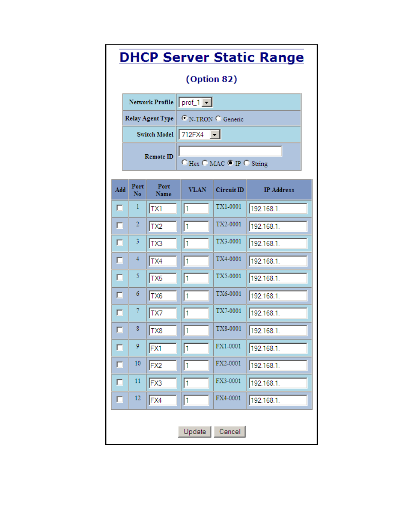Edit the IP Address field for port 4
411x532 pixels.
click(278, 261)
